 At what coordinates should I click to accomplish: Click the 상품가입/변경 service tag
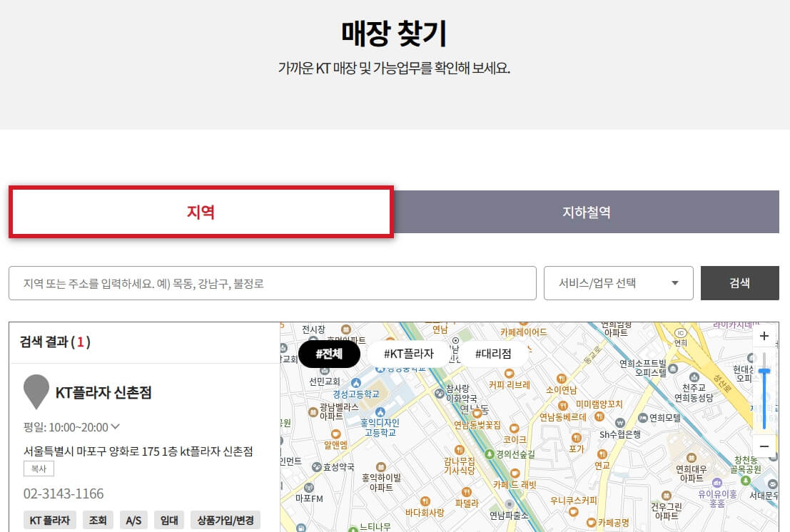(226, 520)
